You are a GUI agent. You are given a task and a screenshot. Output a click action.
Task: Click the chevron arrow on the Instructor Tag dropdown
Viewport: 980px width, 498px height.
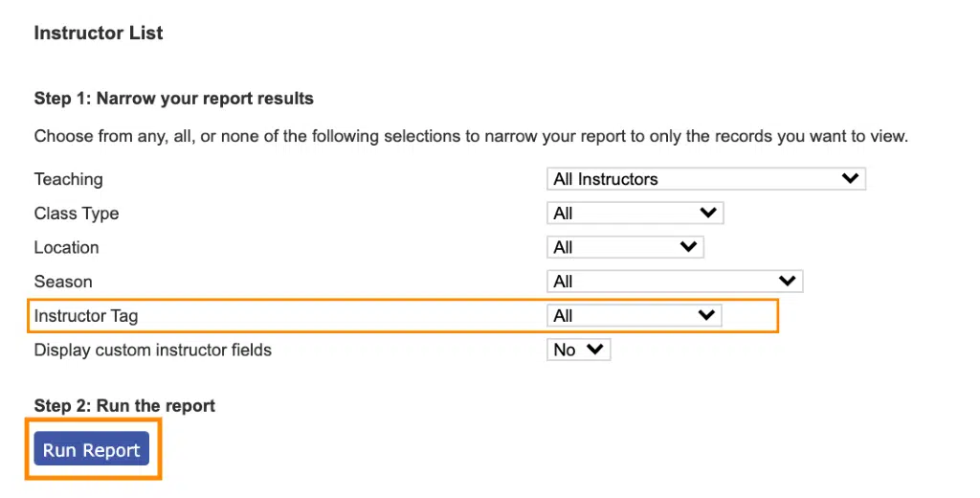(x=706, y=315)
